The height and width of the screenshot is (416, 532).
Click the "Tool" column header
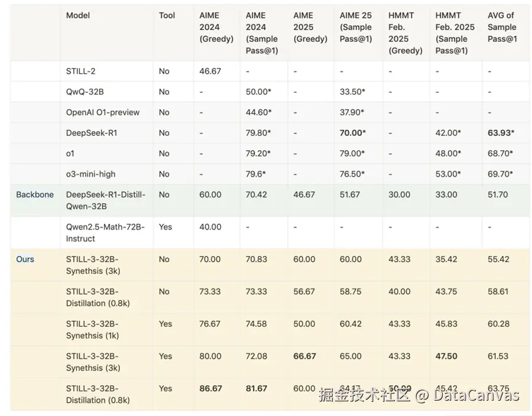click(167, 15)
